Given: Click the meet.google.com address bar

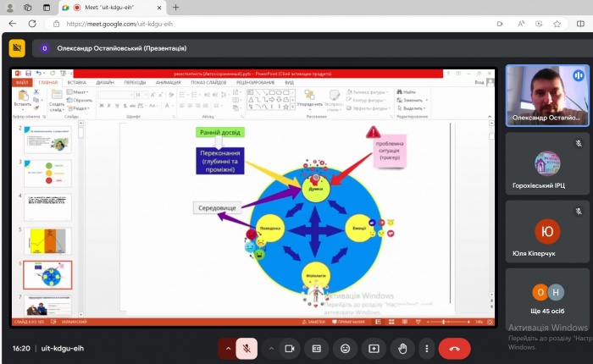Looking at the screenshot, I should click(254, 24).
